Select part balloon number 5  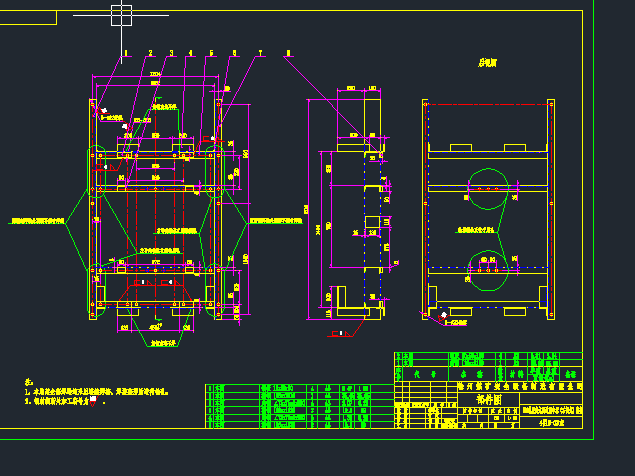coord(211,53)
